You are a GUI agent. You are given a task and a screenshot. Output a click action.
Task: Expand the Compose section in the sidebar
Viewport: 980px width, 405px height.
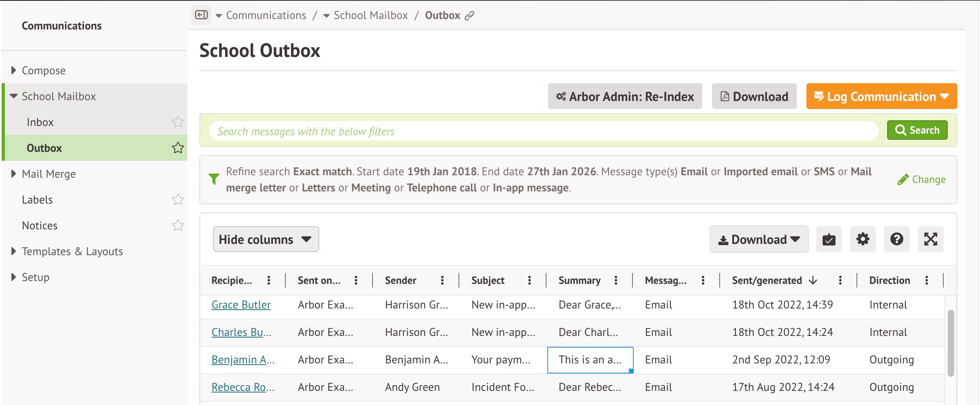tap(14, 71)
